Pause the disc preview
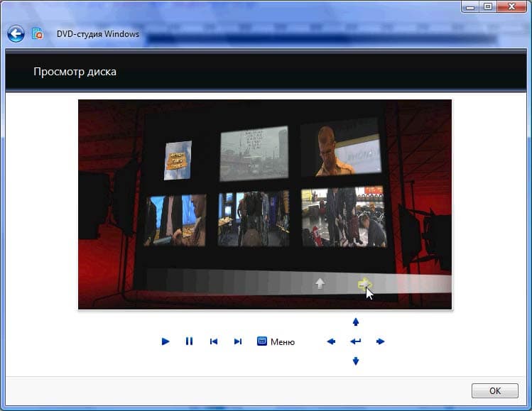 (x=190, y=341)
